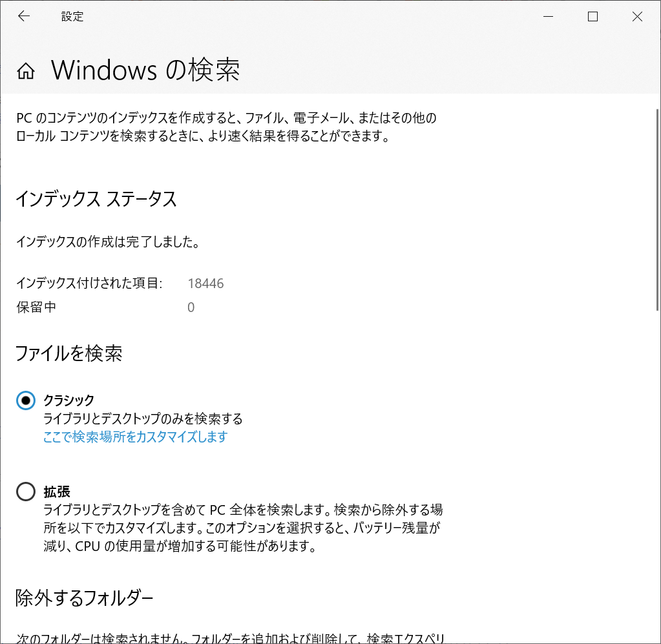Screen dimensions: 661x644
Task: Open the settings home icon
Action: point(26,71)
